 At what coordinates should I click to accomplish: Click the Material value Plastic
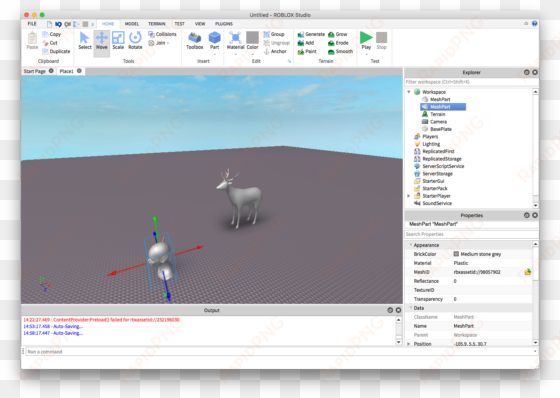point(461,263)
